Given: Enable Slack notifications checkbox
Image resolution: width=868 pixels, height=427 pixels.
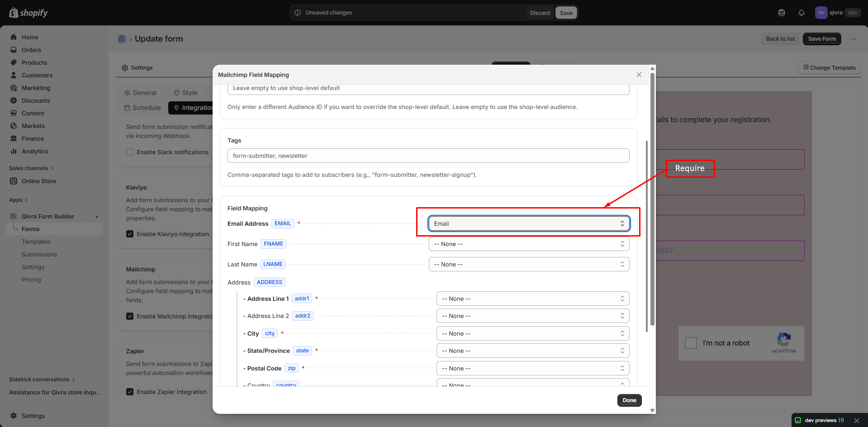Looking at the screenshot, I should point(130,152).
